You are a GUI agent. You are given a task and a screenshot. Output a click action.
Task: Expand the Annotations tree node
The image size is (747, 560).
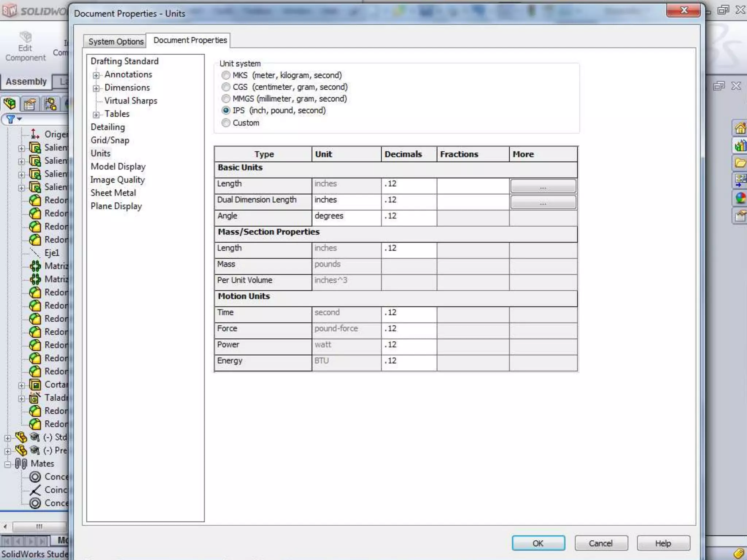pos(96,75)
